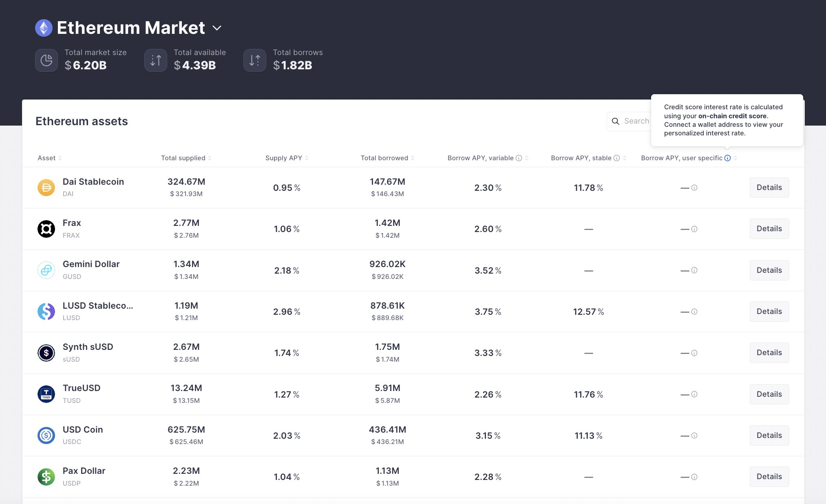The image size is (826, 504).
Task: Click the $1.82B total borrows value
Action: 292,65
